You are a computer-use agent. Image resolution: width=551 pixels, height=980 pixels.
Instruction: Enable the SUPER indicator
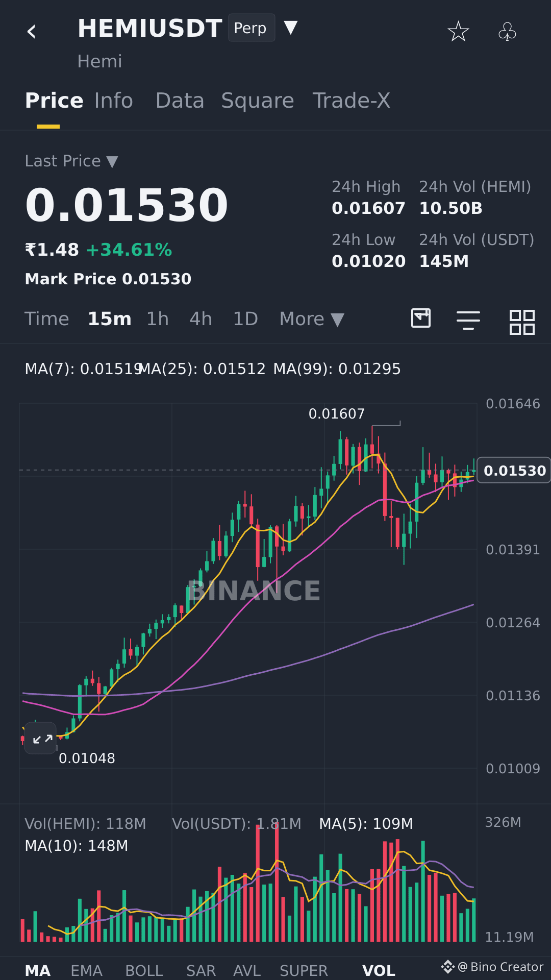[x=304, y=970]
